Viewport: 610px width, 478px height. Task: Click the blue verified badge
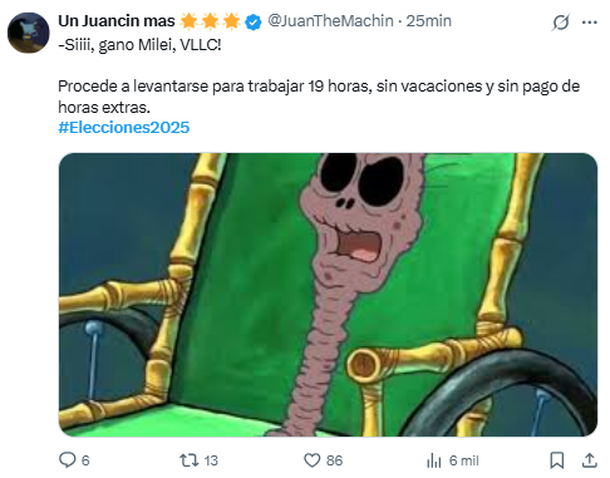click(253, 22)
